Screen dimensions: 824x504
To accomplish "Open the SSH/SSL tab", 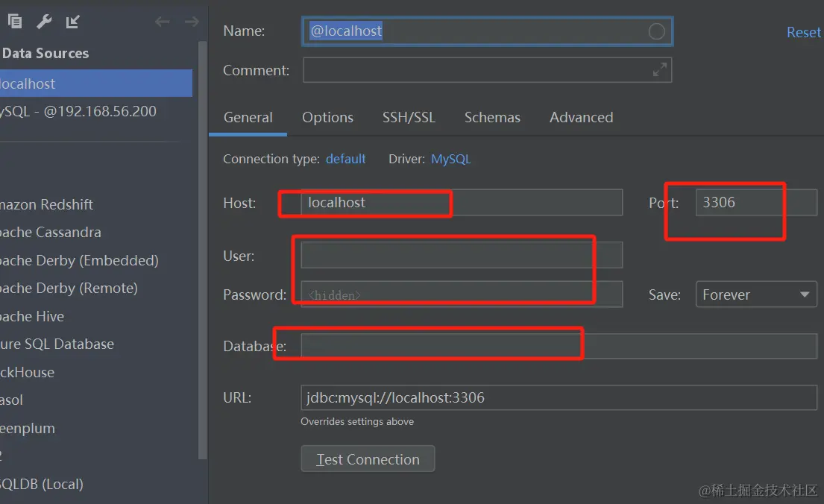I will click(x=409, y=117).
